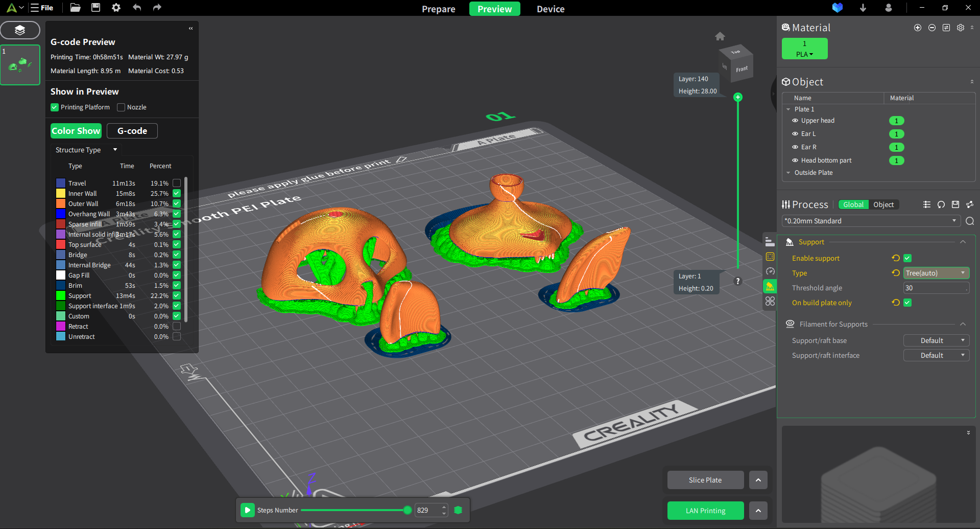The height and width of the screenshot is (529, 980).
Task: Open Material panel settings gear
Action: pyautogui.click(x=961, y=28)
